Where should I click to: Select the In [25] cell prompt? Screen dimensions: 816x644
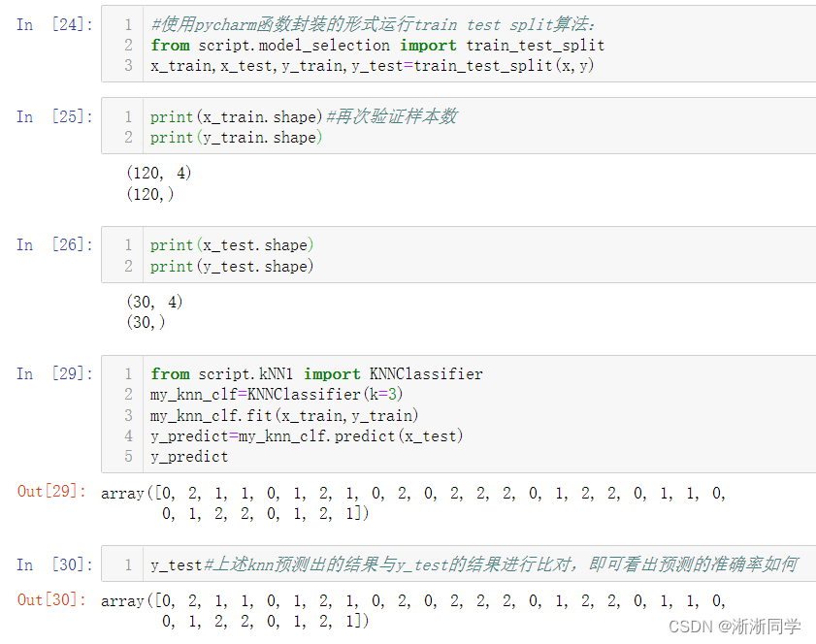coord(54,116)
